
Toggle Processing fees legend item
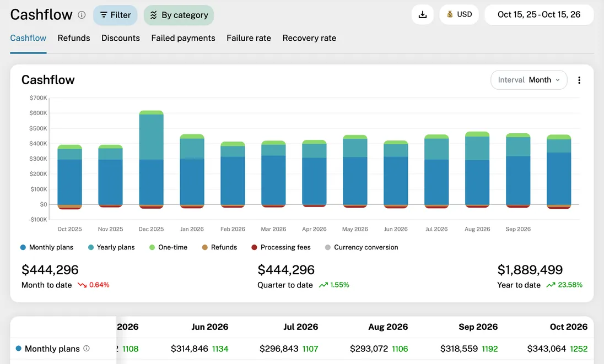click(x=281, y=247)
